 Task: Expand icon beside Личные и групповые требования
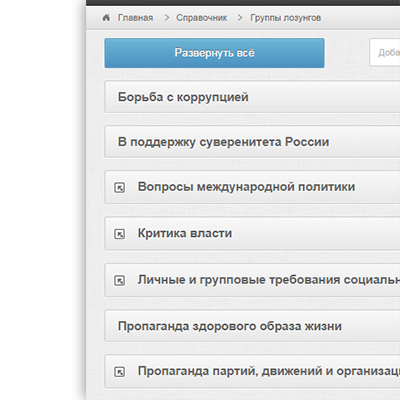(119, 280)
